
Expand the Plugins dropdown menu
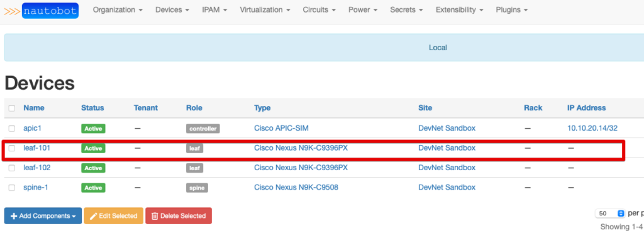coord(512,10)
